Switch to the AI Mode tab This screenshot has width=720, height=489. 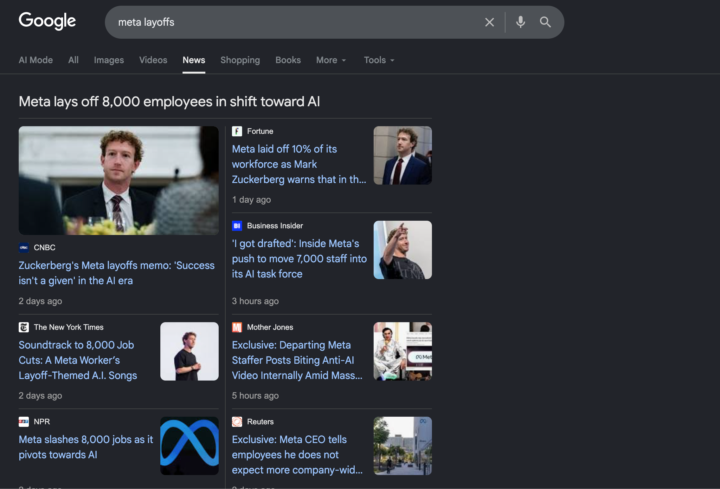point(36,60)
